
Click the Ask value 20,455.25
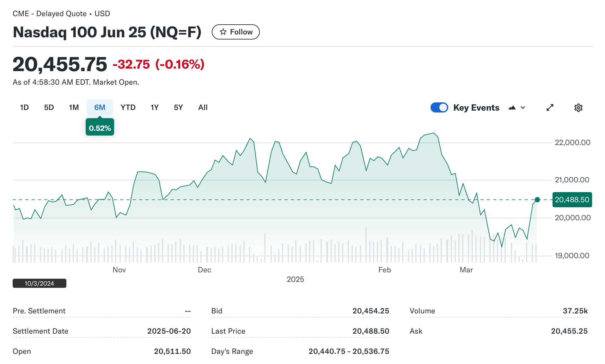(x=569, y=331)
